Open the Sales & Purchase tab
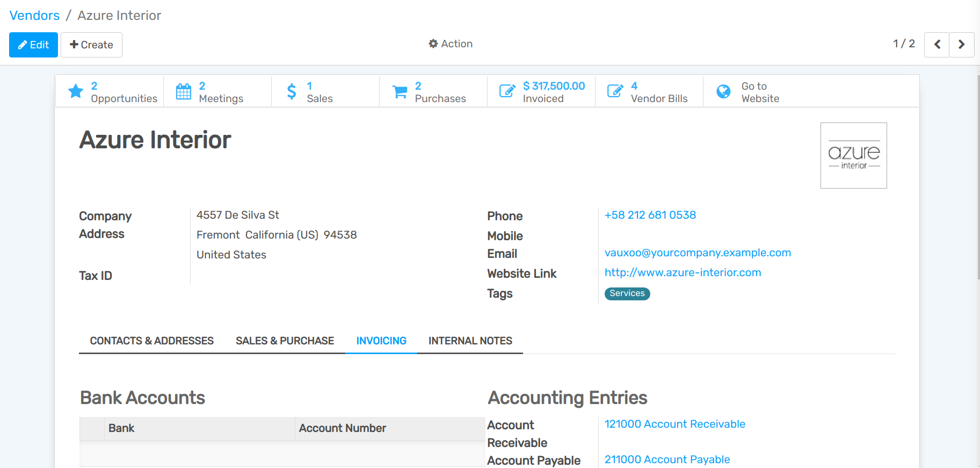Image resolution: width=980 pixels, height=468 pixels. 285,341
